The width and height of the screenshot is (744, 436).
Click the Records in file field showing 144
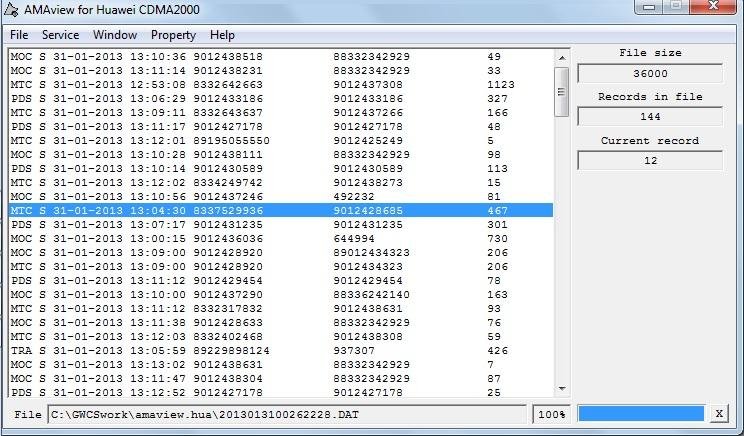650,117
